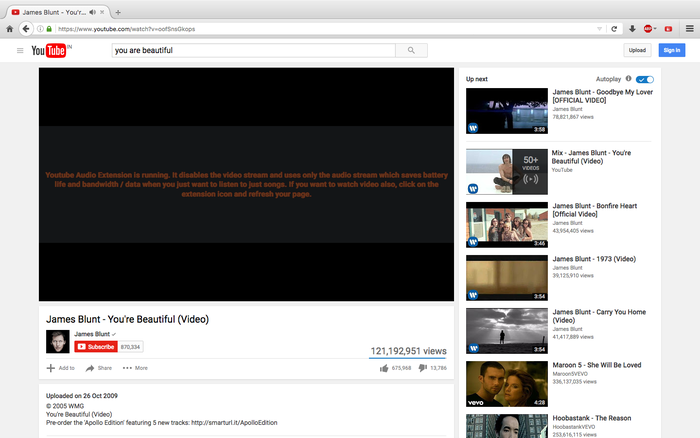Mute the tab using speaker icon
The image size is (700, 438).
[93, 12]
